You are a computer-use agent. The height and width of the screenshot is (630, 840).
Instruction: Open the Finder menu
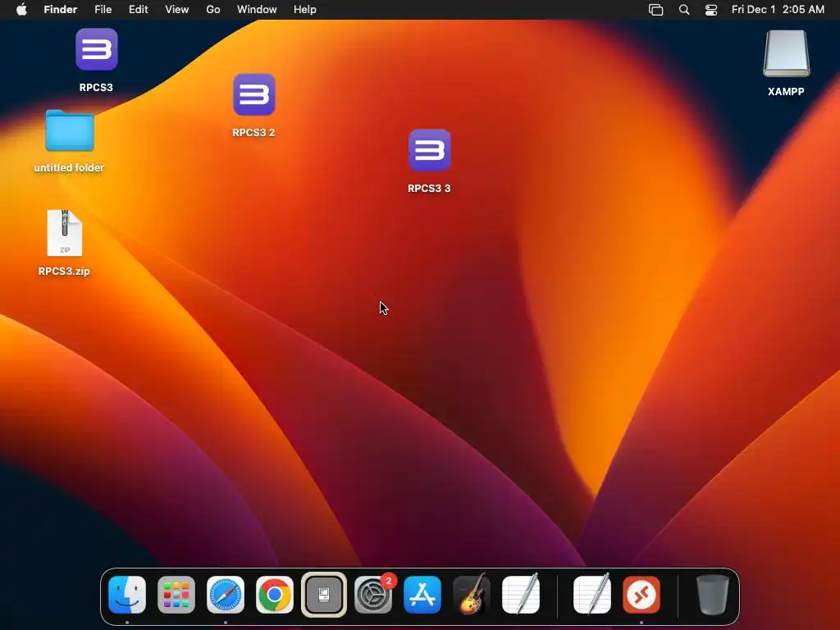61,9
